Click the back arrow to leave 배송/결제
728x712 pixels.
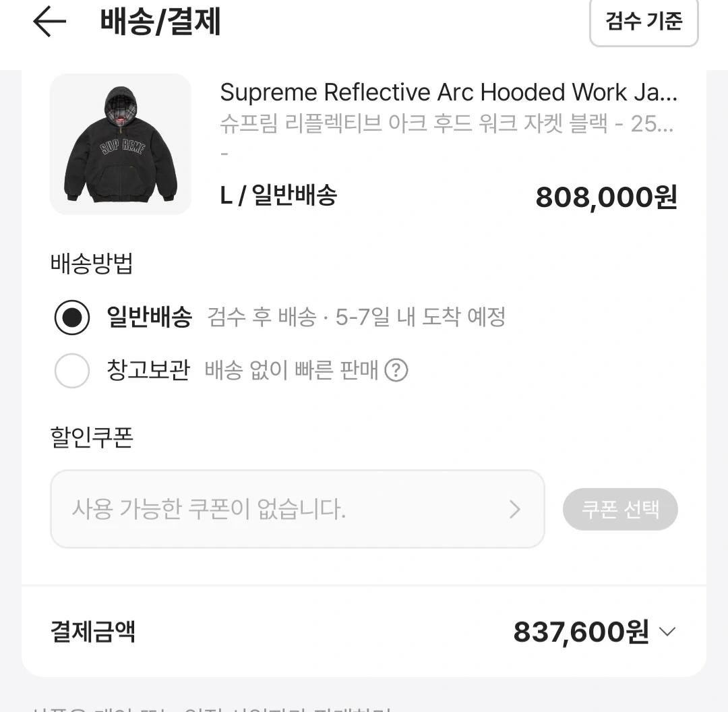pos(47,22)
